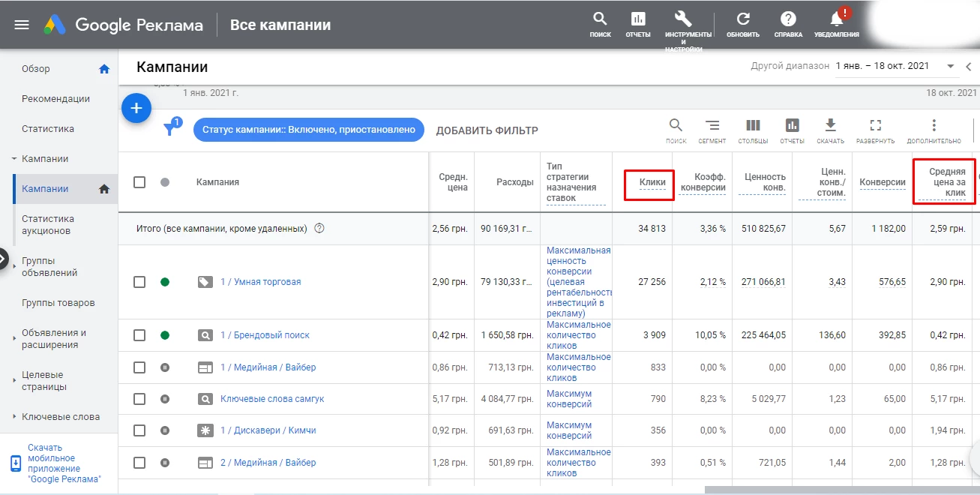The height and width of the screenshot is (495, 980).
Task: Open Рекомендации in sidebar
Action: [55, 99]
